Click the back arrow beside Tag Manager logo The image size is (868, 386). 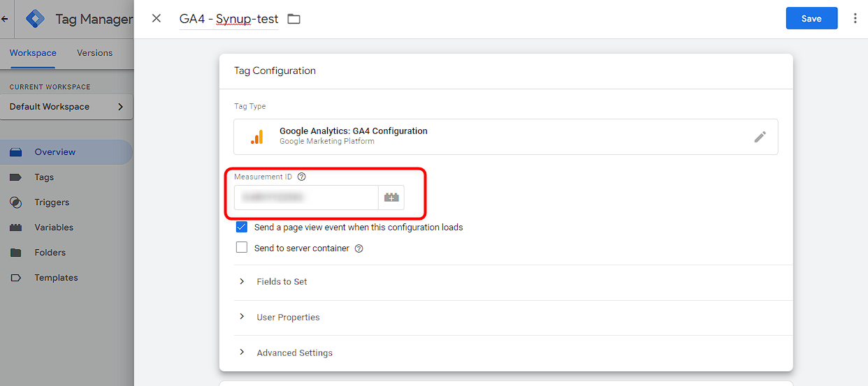click(5, 19)
